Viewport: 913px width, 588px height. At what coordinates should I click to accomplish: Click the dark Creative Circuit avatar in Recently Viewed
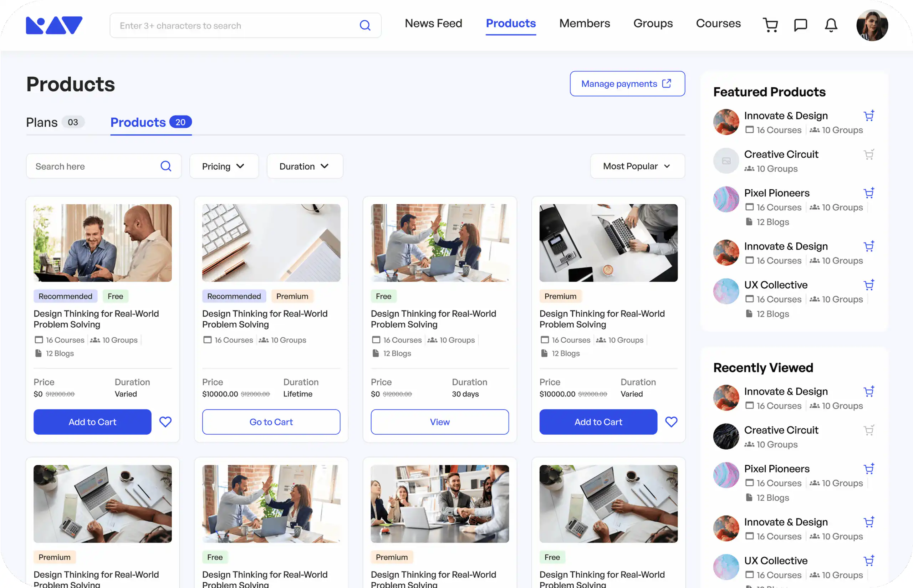(726, 436)
